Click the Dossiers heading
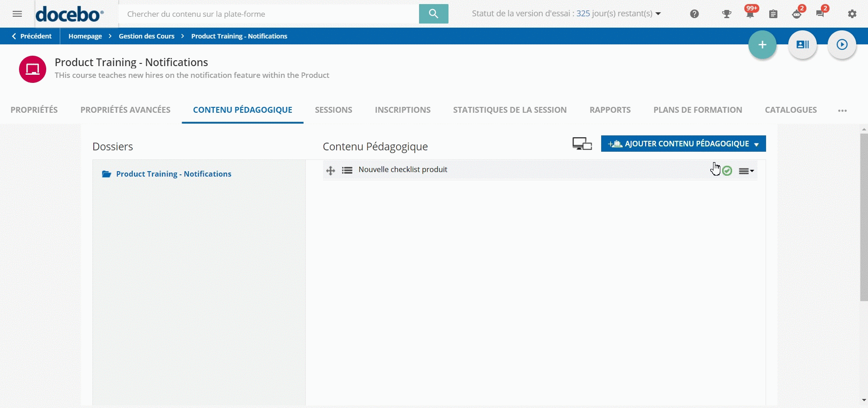Viewport: 868px width, 408px height. pos(113,147)
